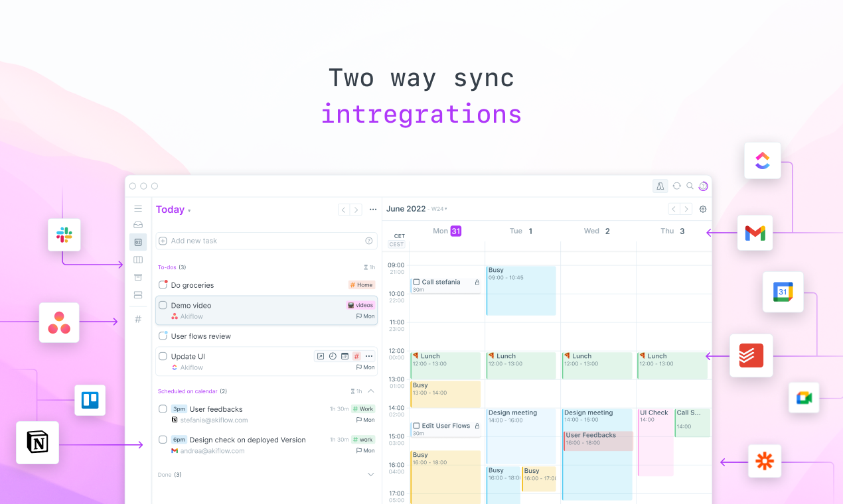Viewport: 843px width, 504px height.
Task: Check off the Demo video task
Action: [163, 305]
